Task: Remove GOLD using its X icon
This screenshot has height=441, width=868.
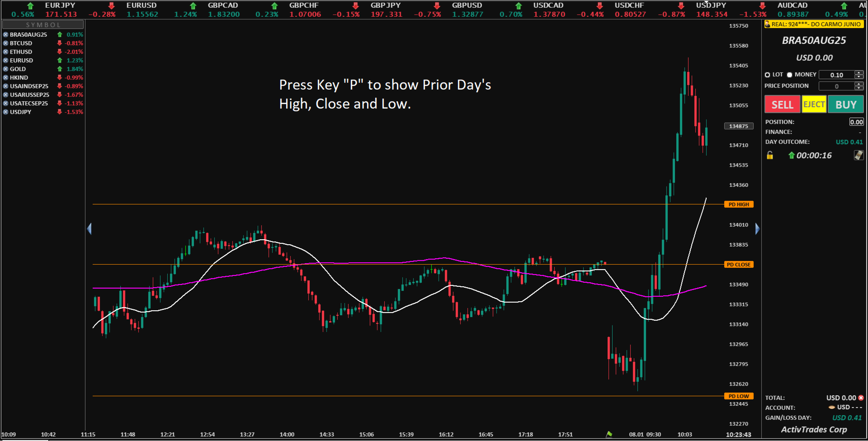Action: point(5,69)
